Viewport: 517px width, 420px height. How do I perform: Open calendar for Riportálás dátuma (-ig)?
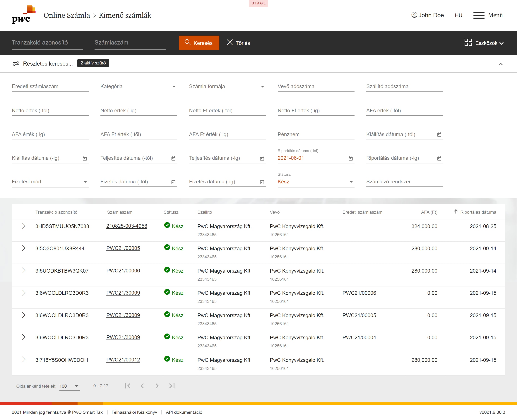coord(439,158)
